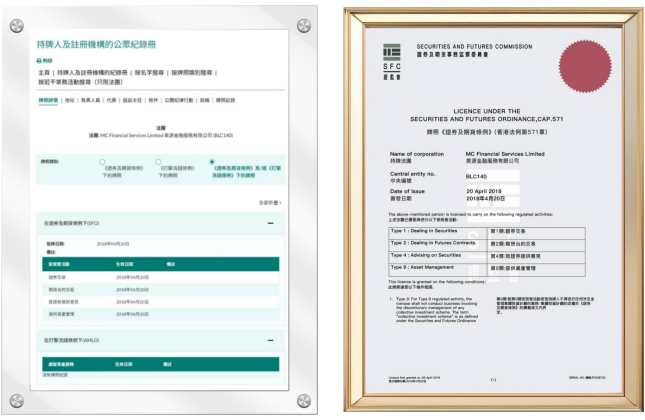Viewport: 645px width, 420px height.
Task: Click the Name of corporation label on certificate
Action: tap(417, 154)
